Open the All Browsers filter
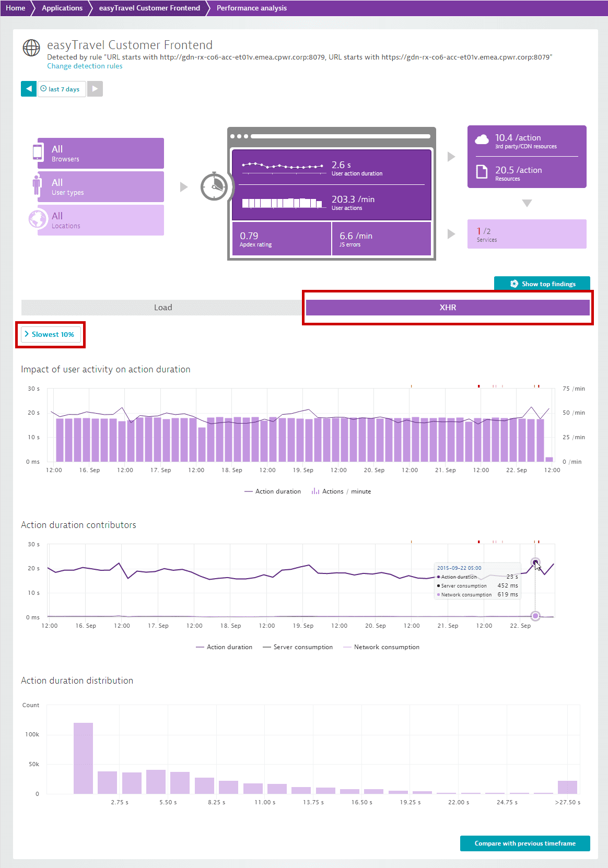The image size is (608, 868). pos(101,153)
